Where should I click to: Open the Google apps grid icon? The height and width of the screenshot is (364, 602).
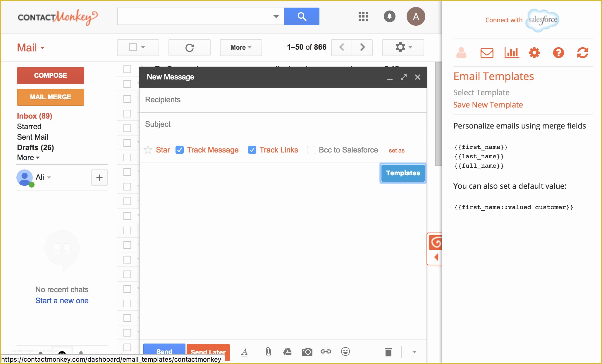[363, 16]
